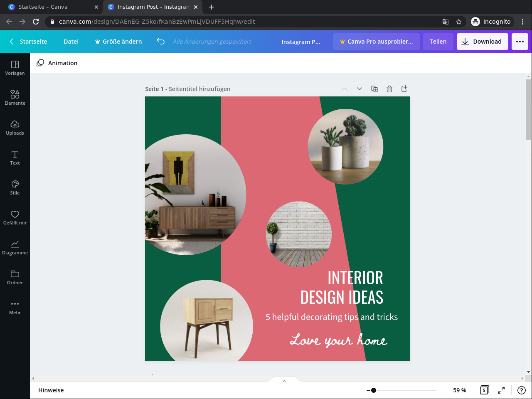
Task: Click Canva Pro ausprobieren button
Action: point(377,42)
